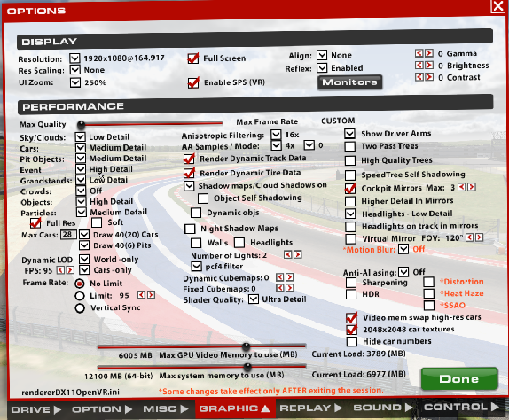Select the GRAPHIC tab

point(235,408)
